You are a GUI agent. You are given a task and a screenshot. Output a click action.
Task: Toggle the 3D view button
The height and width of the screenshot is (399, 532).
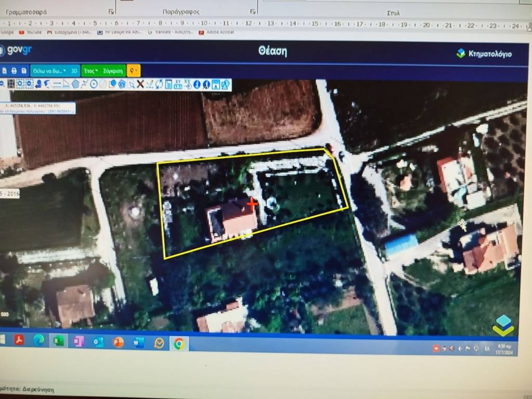tap(74, 71)
